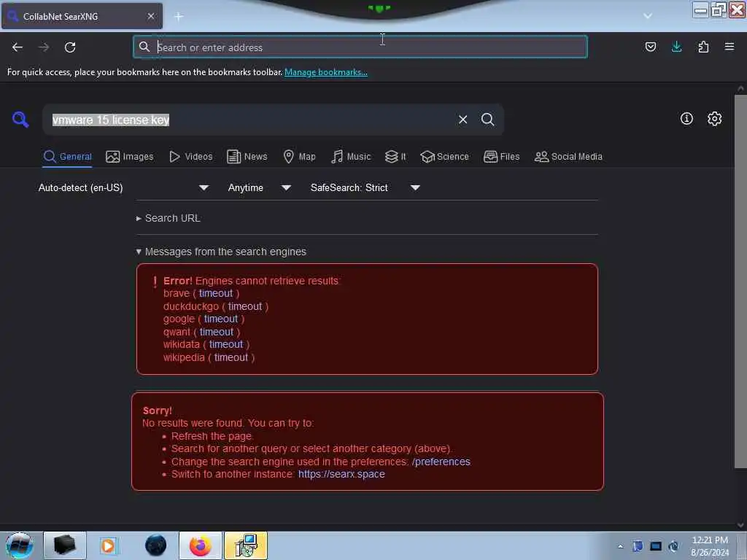Open the black box app in taskbar

tap(65, 545)
